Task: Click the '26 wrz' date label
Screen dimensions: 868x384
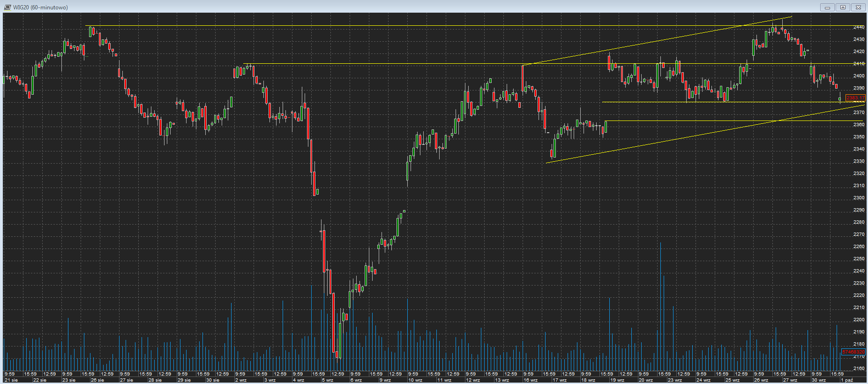Action: 762,380
